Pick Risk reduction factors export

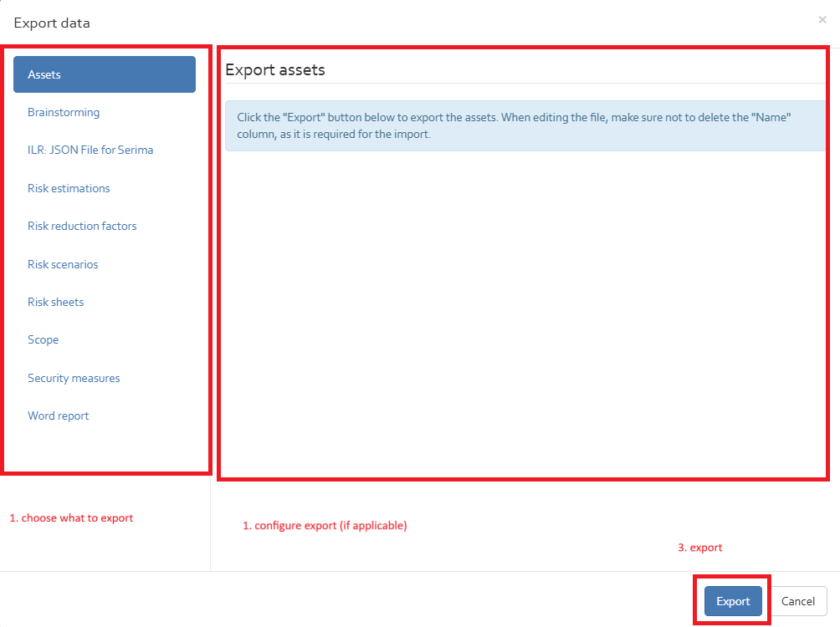[x=82, y=226]
